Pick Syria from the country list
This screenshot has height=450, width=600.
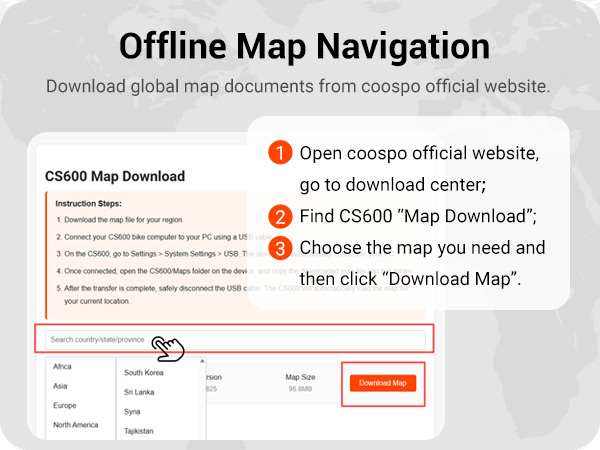coord(134,410)
